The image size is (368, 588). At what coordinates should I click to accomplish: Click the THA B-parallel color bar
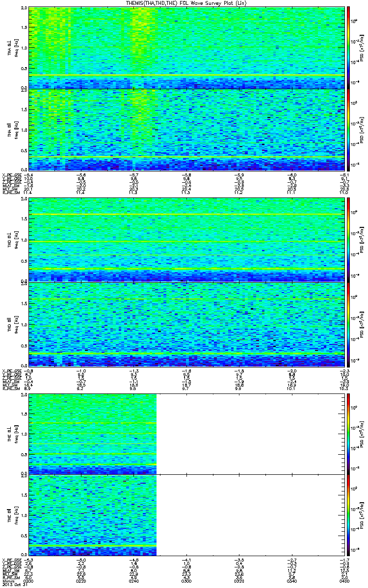point(348,130)
